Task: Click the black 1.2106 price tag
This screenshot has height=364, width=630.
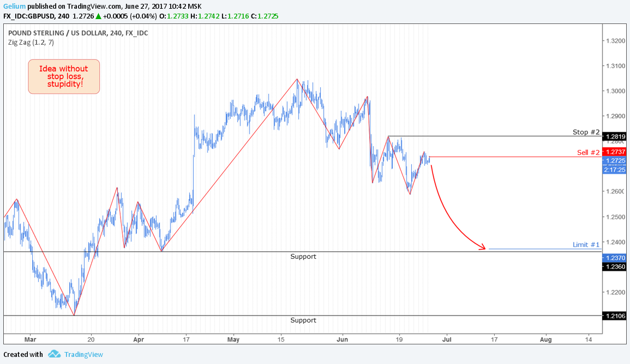Action: point(614,316)
